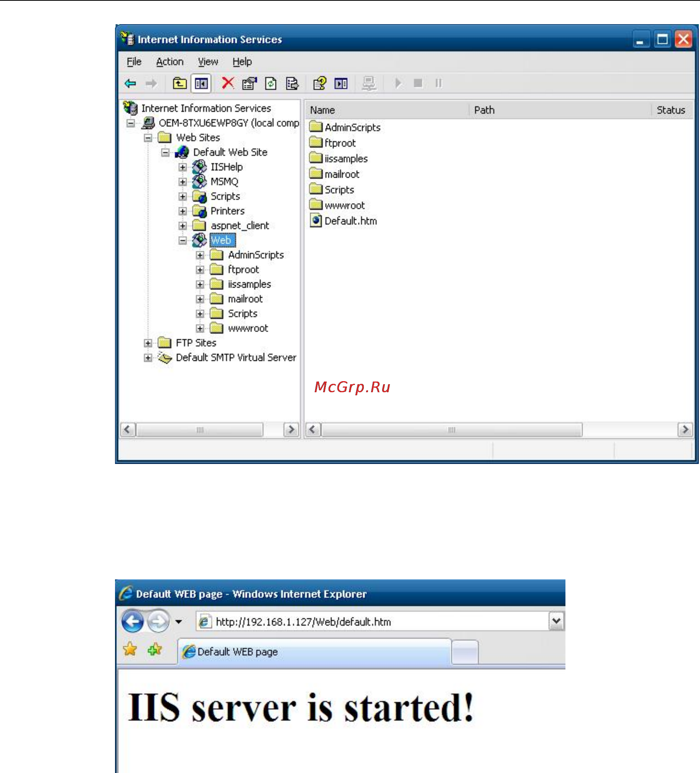Select mailroot folder in the right pane
Viewport: 700px width, 773px height.
coord(334,174)
